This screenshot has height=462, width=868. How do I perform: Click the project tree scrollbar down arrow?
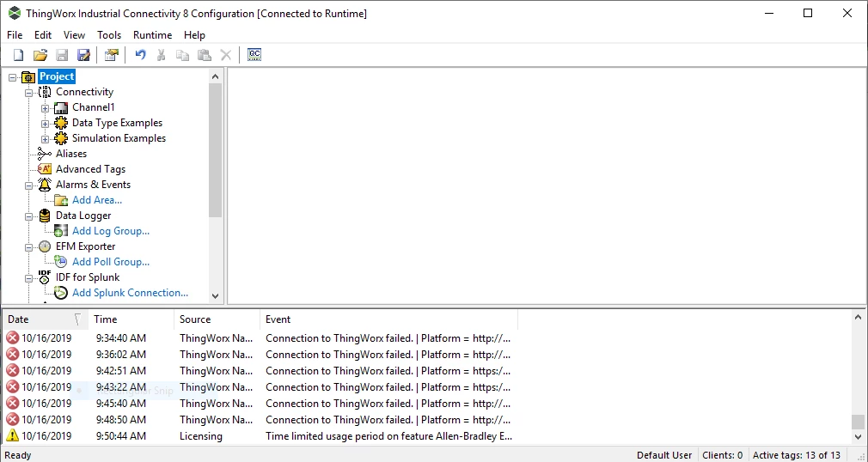tap(216, 296)
